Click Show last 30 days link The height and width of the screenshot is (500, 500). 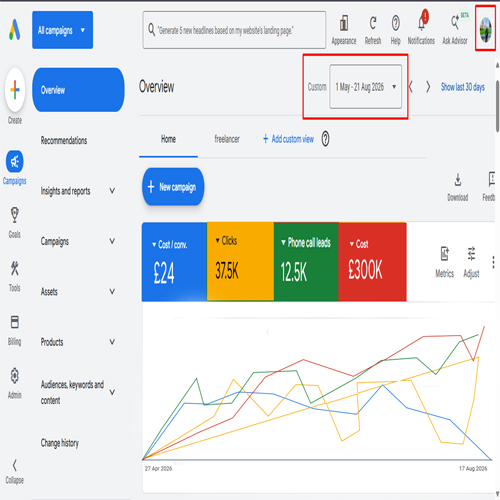463,87
